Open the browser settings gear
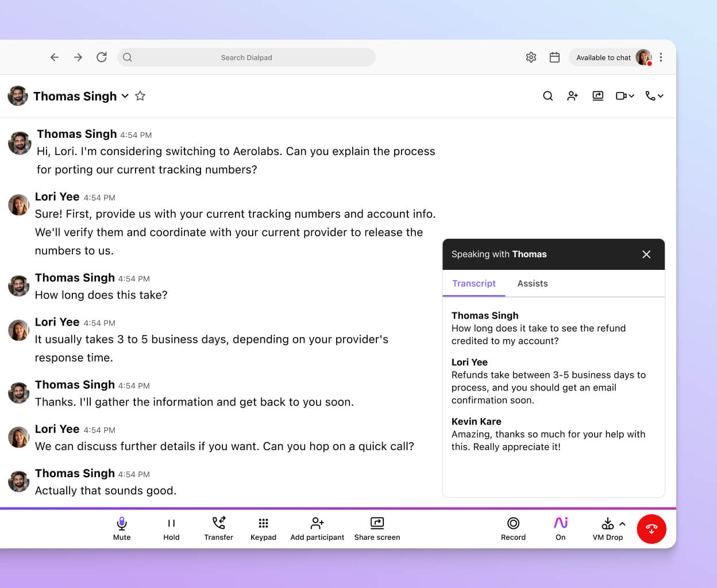 pos(531,57)
